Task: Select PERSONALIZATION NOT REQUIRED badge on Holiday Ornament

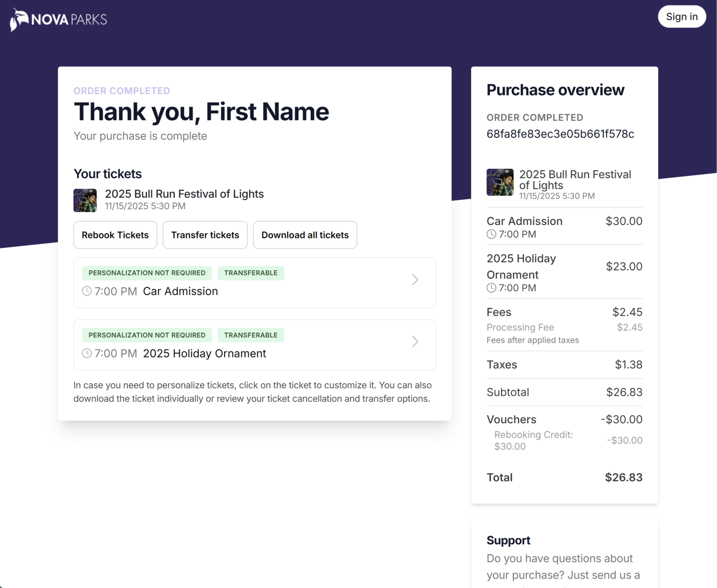Action: [146, 335]
